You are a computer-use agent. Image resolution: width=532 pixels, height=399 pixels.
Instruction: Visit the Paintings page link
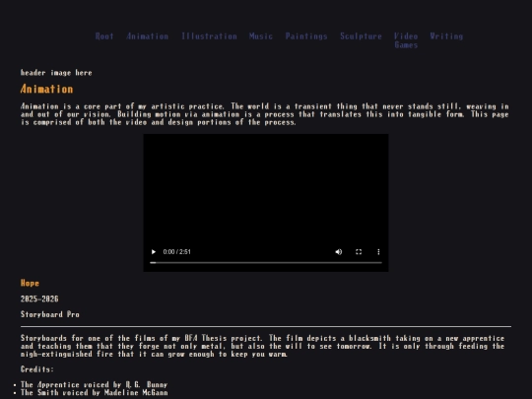pyautogui.click(x=306, y=36)
